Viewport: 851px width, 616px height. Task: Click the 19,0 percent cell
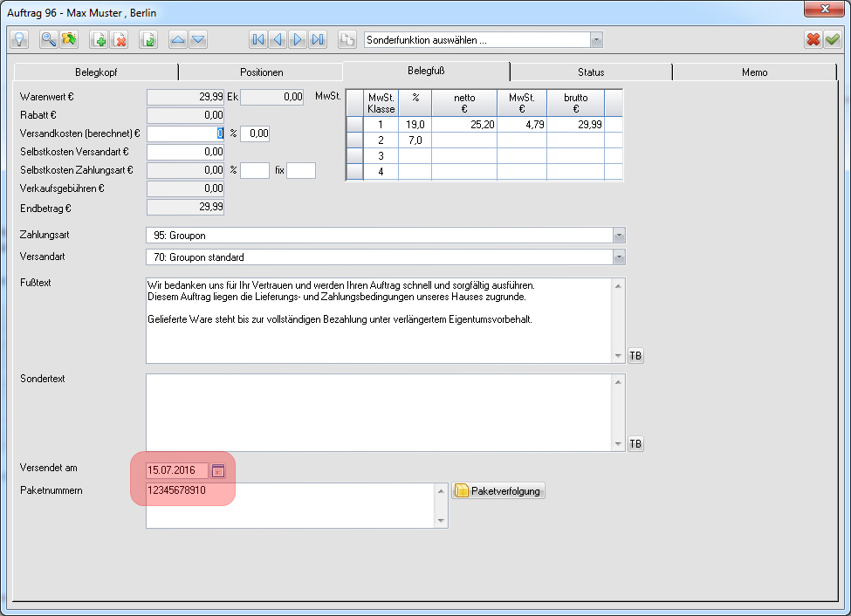[415, 125]
